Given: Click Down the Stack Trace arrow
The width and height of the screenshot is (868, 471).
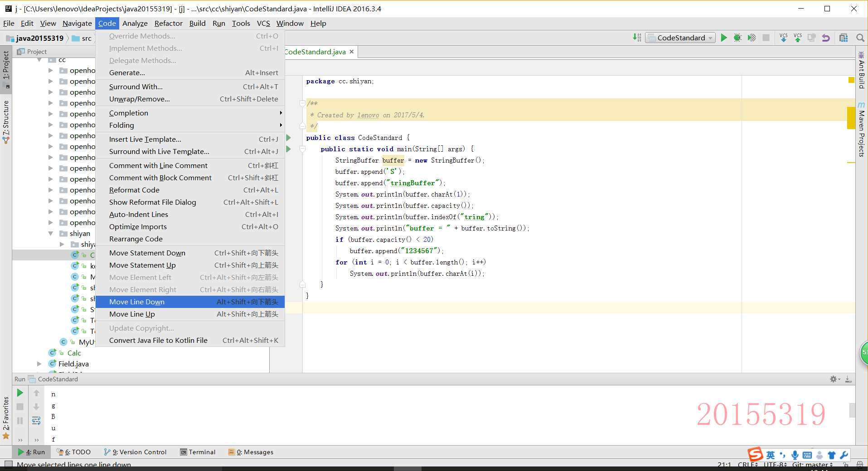Looking at the screenshot, I should [36, 407].
